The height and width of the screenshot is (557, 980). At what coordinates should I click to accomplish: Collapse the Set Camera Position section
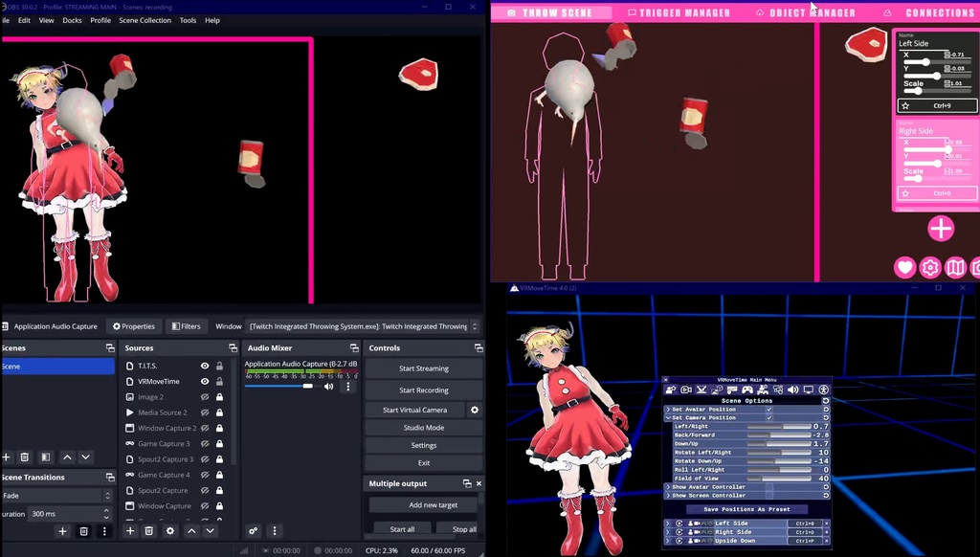668,418
